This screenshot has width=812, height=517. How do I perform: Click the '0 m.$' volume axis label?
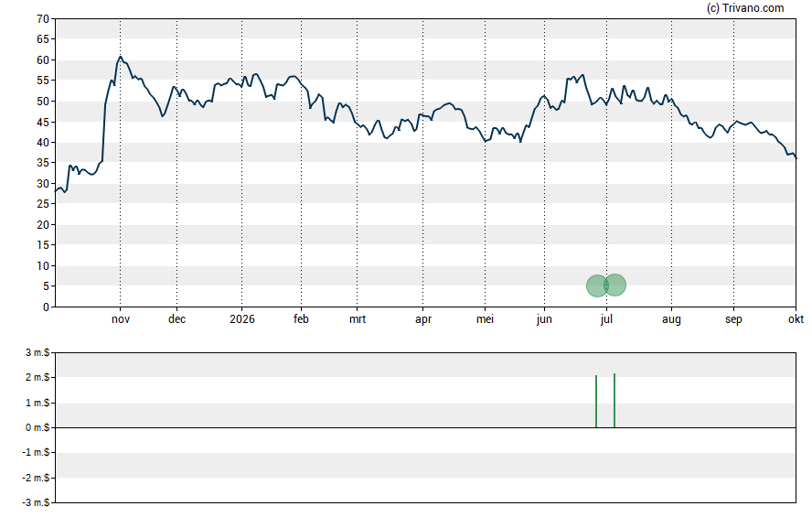click(x=37, y=428)
